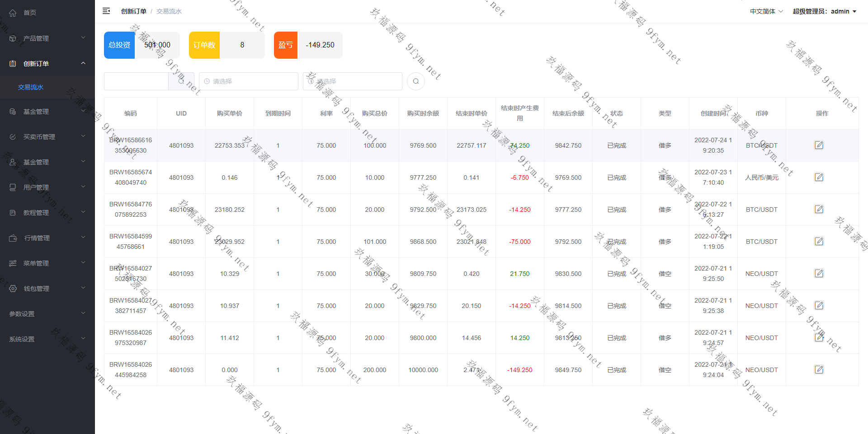Open edit icon for order BRW16584599
This screenshot has height=434, width=868.
[x=819, y=241]
